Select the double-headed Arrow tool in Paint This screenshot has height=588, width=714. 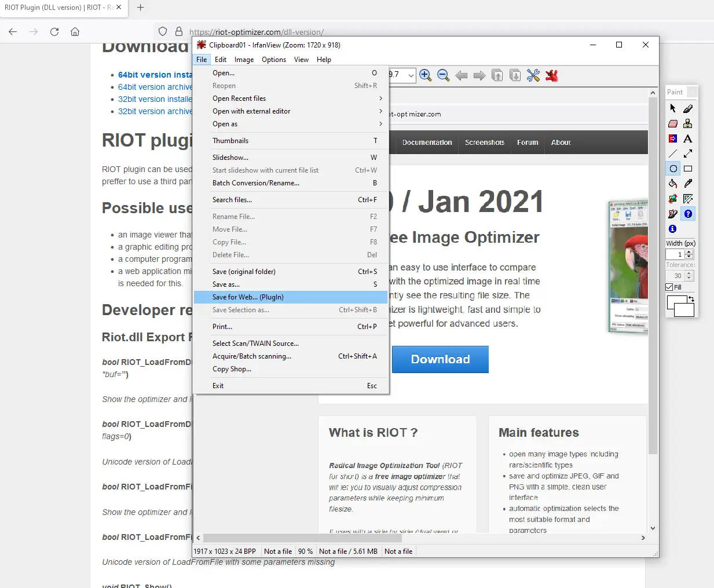pos(688,154)
